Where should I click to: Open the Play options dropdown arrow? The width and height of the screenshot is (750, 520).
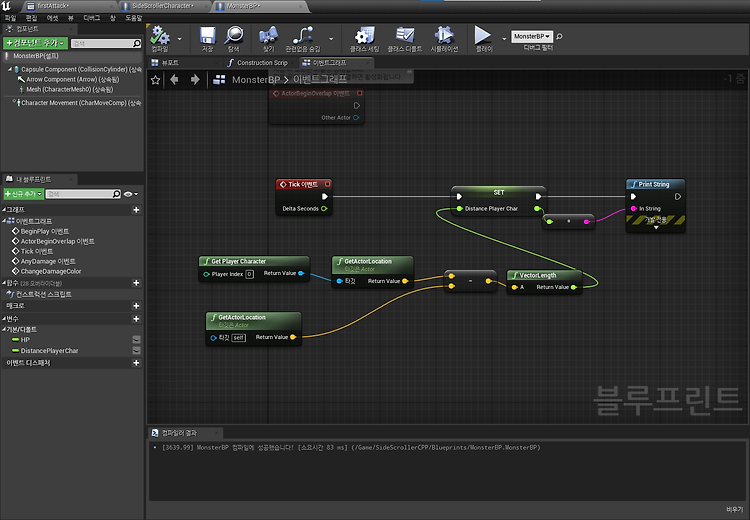click(x=504, y=39)
